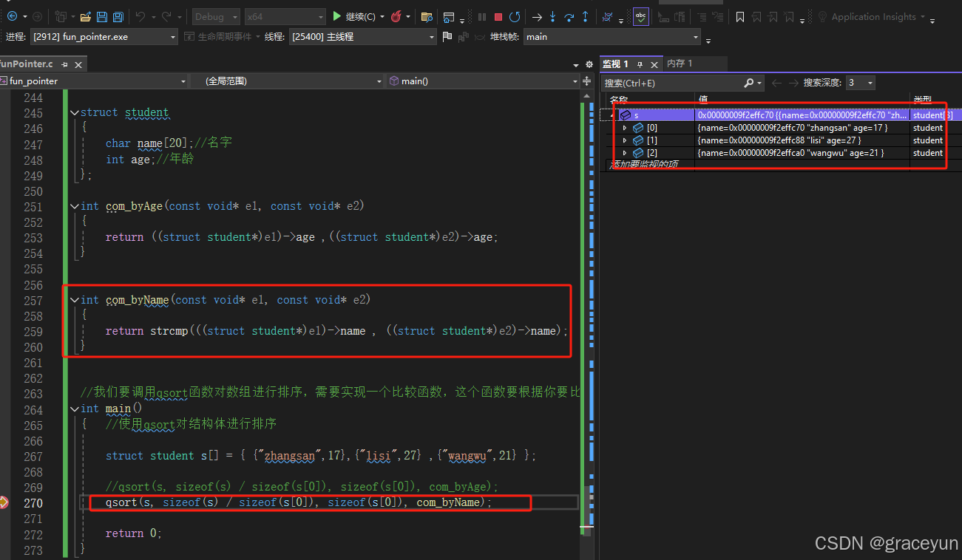Step into the next statement
Screen dimensions: 962x560
tap(553, 16)
